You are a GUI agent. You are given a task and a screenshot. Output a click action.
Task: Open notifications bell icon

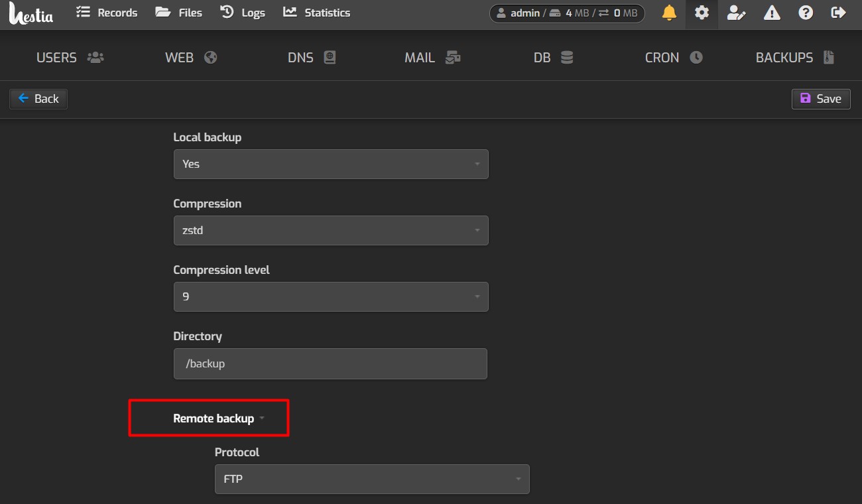669,13
